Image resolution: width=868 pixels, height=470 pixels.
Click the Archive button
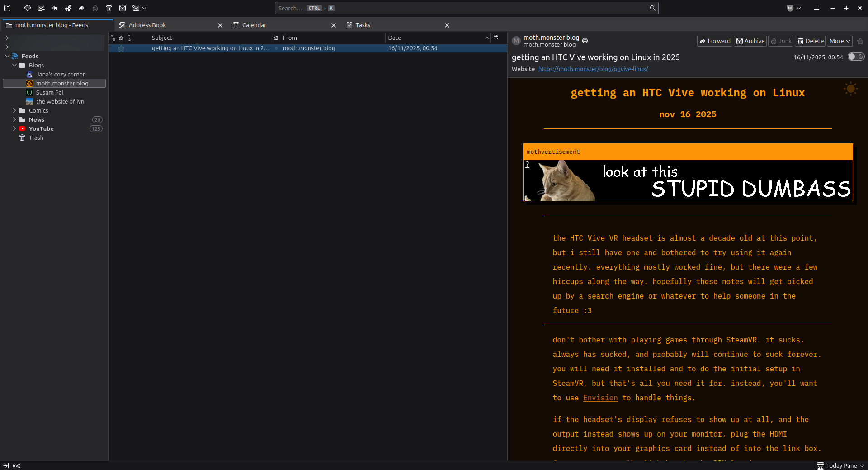(750, 41)
